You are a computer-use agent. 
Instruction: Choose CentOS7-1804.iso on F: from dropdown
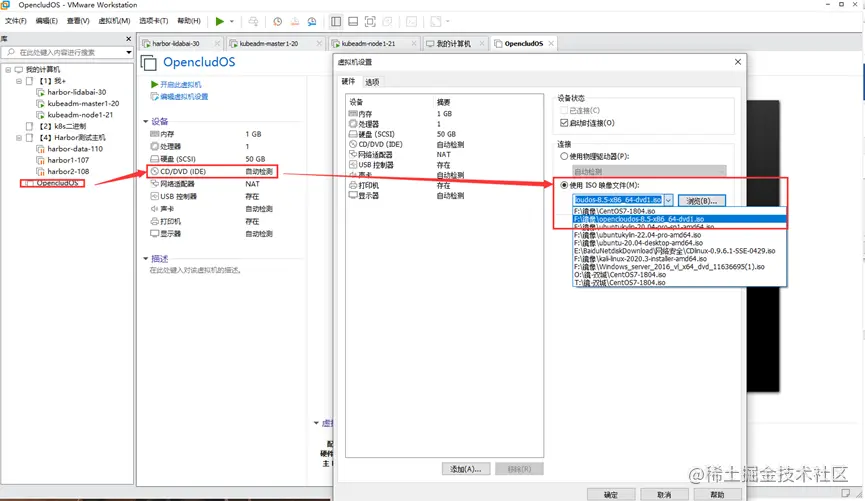(680, 211)
